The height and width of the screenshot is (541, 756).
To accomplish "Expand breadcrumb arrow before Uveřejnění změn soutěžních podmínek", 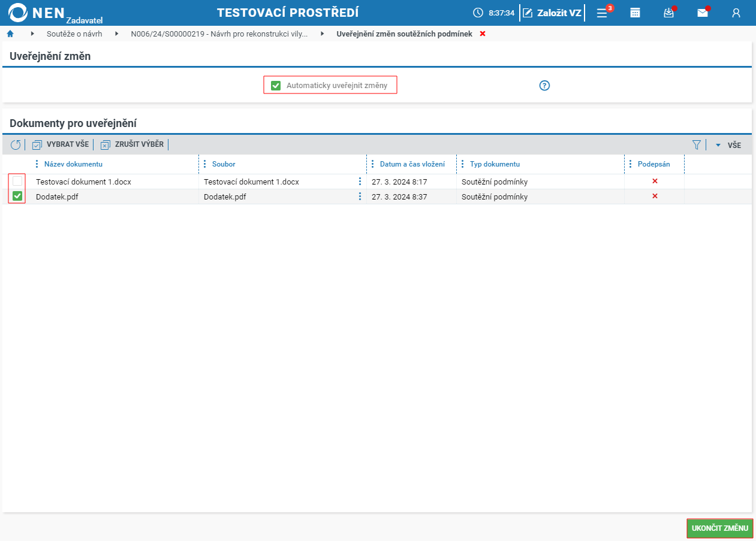I will click(323, 34).
